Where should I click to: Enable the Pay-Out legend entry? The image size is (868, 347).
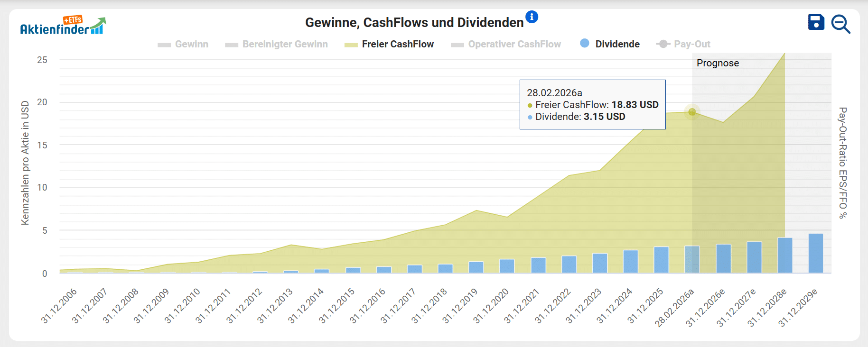coord(683,44)
